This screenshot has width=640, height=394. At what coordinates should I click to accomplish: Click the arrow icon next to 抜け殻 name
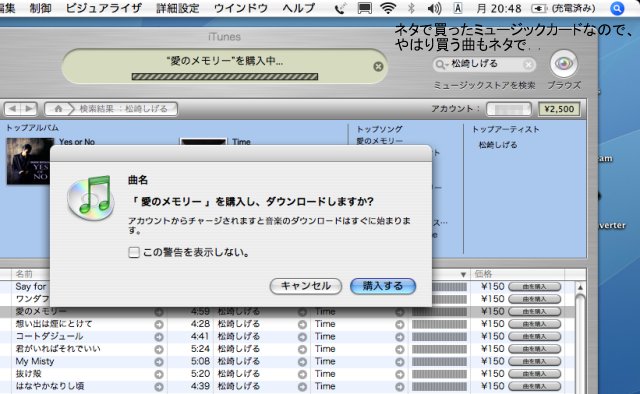[159, 374]
